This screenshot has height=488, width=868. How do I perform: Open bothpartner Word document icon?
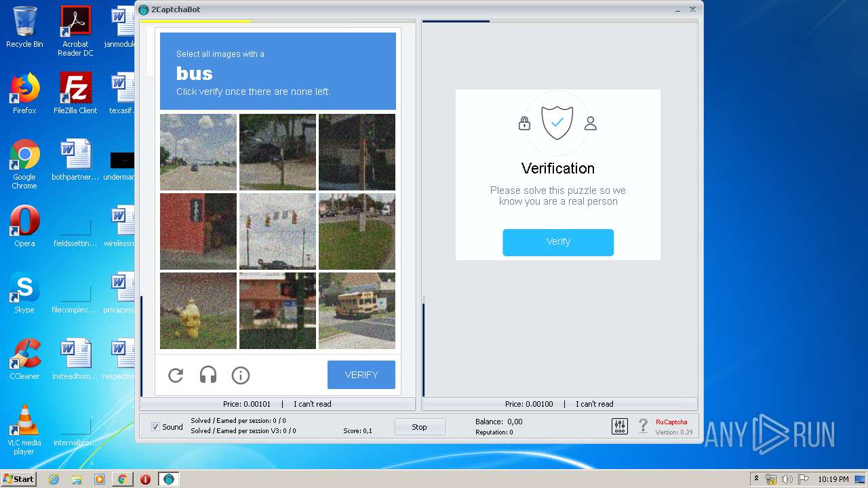75,160
